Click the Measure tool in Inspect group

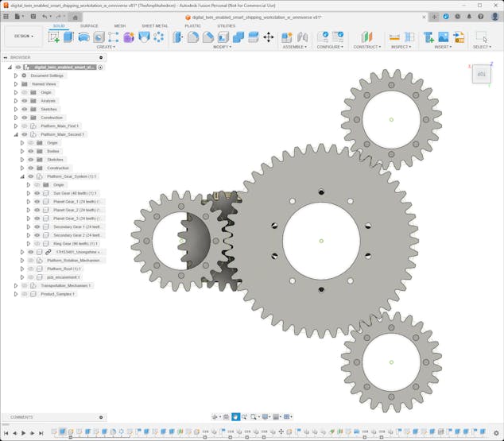point(394,37)
